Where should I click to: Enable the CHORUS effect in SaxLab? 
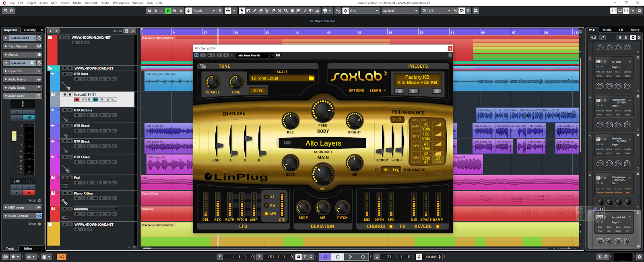pyautogui.click(x=390, y=227)
